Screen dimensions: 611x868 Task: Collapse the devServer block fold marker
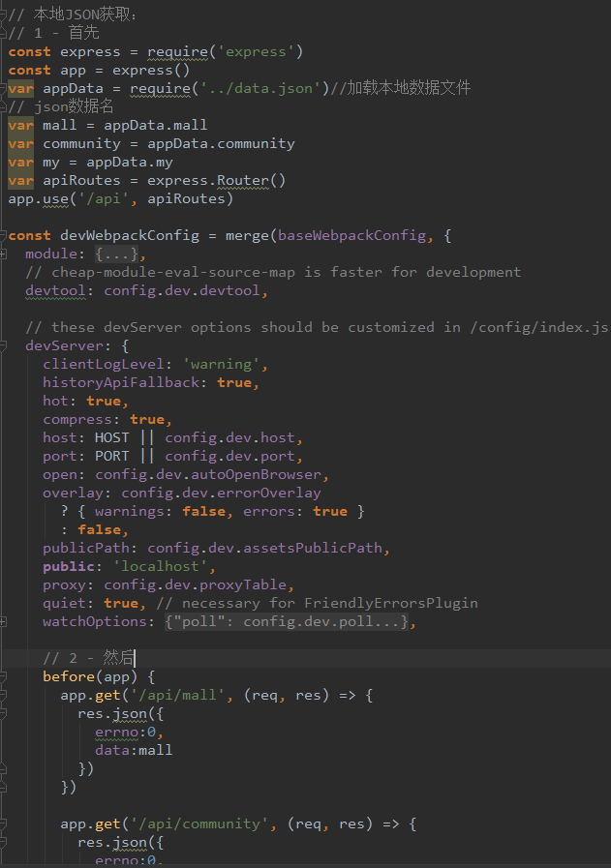point(2,346)
